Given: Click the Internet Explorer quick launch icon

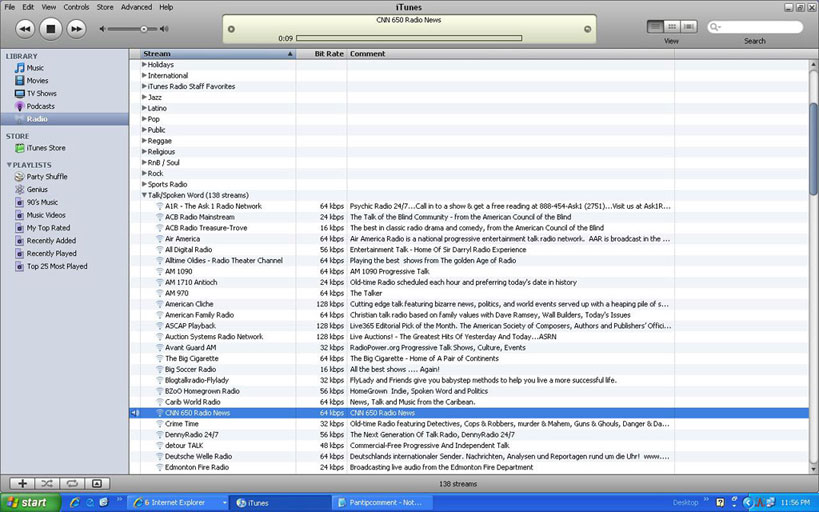Looking at the screenshot, I should click(x=75, y=503).
